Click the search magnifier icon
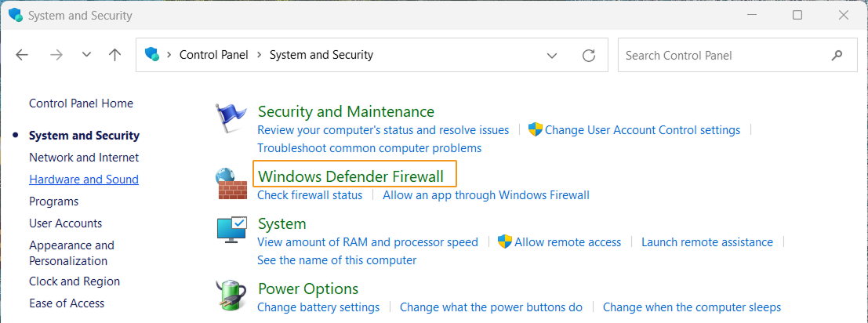This screenshot has height=323, width=868. tap(837, 55)
